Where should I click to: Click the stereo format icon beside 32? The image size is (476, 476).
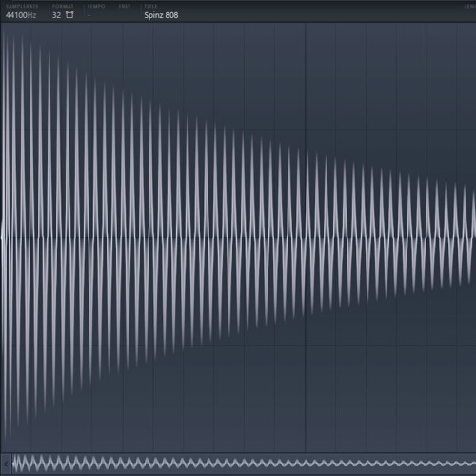click(69, 15)
